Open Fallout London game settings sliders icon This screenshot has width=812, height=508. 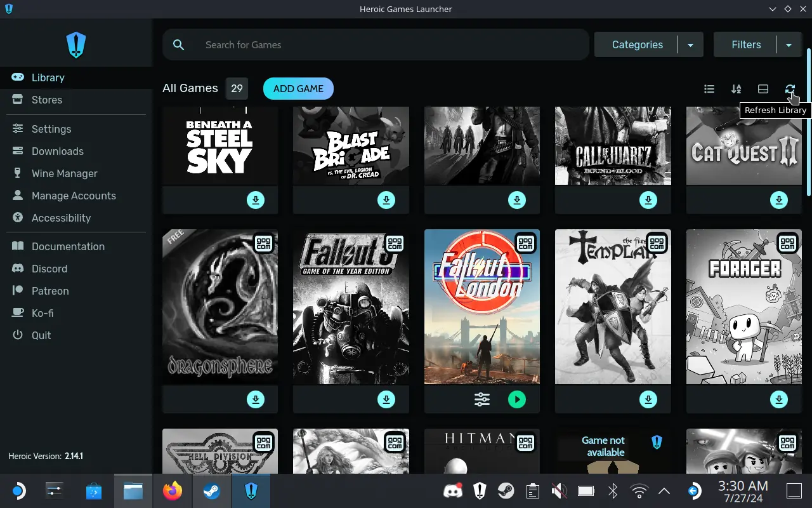pos(482,399)
